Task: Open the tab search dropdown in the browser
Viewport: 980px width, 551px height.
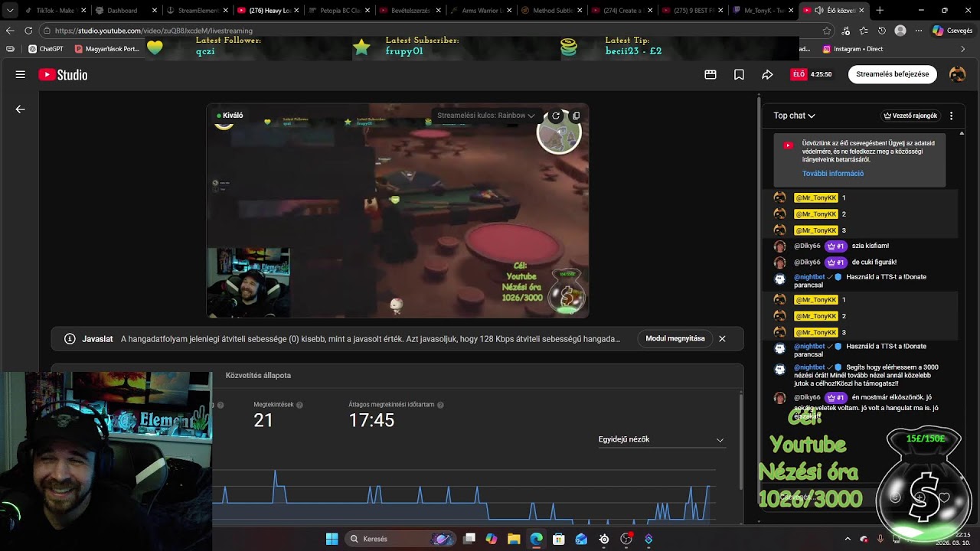Action: click(x=10, y=11)
